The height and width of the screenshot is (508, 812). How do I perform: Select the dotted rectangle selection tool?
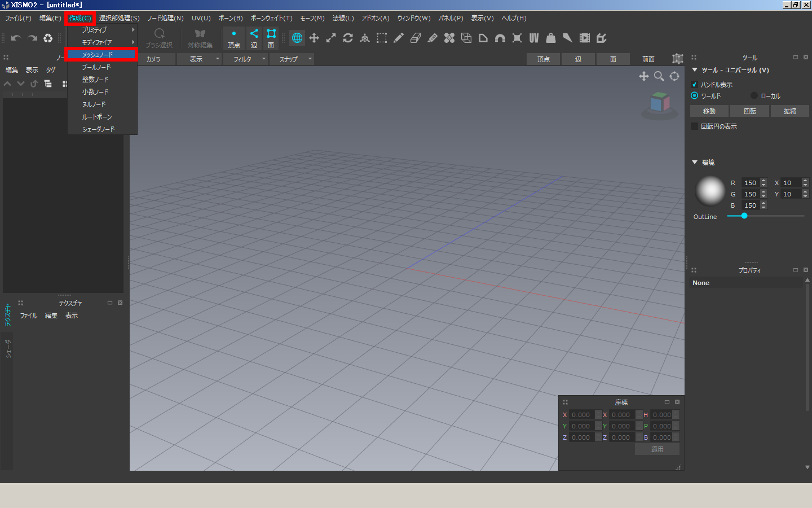[x=382, y=38]
